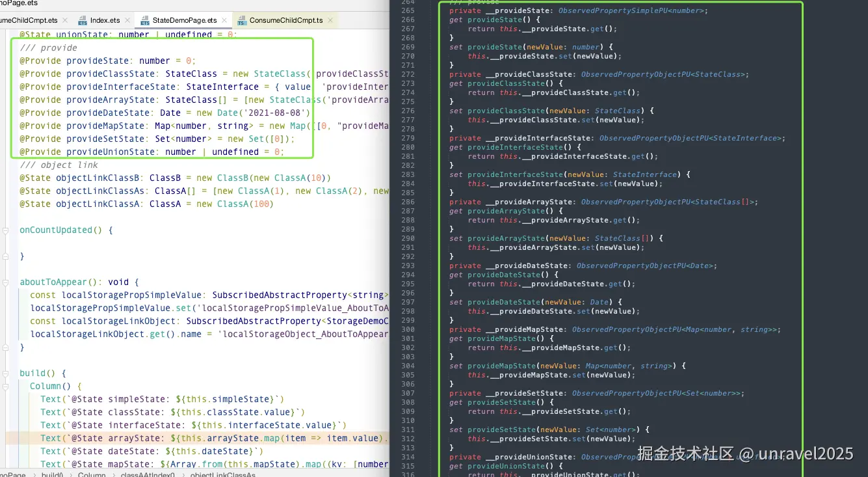Click the '/// provide' comment line

coord(48,48)
